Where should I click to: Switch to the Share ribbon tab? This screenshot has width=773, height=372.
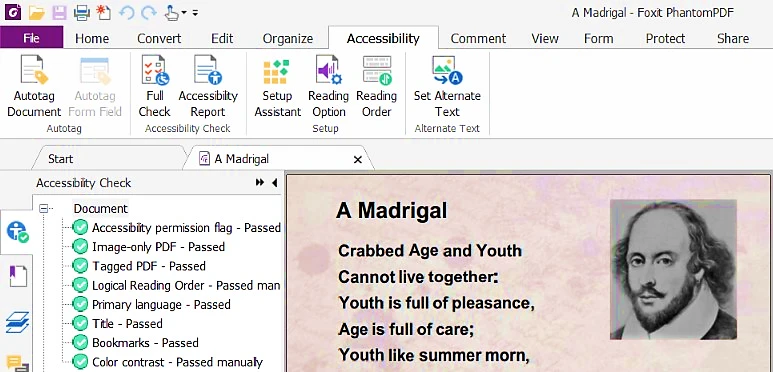[733, 38]
